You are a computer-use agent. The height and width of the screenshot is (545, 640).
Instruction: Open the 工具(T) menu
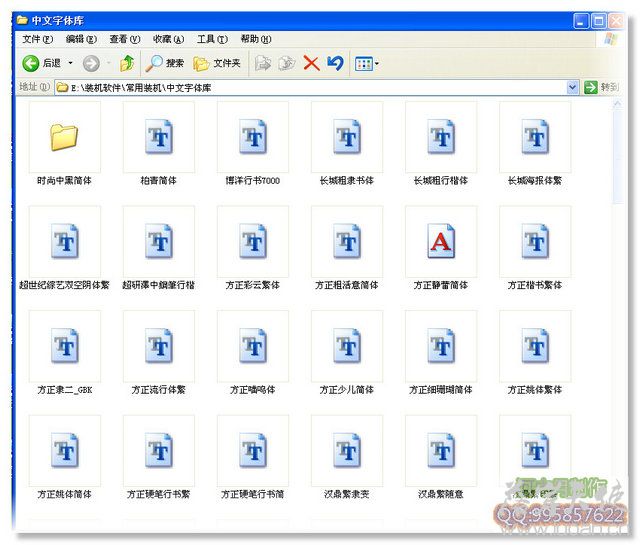212,39
